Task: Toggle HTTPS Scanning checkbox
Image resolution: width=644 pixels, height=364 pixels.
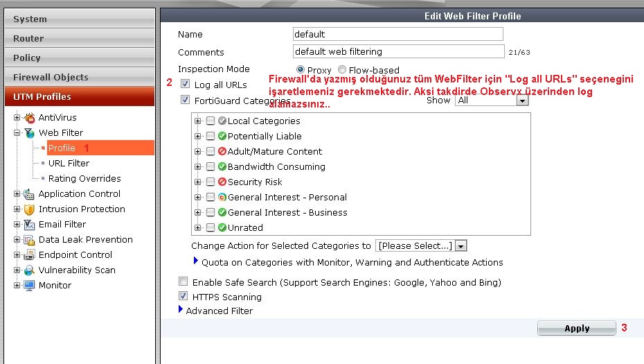Action: tap(184, 296)
